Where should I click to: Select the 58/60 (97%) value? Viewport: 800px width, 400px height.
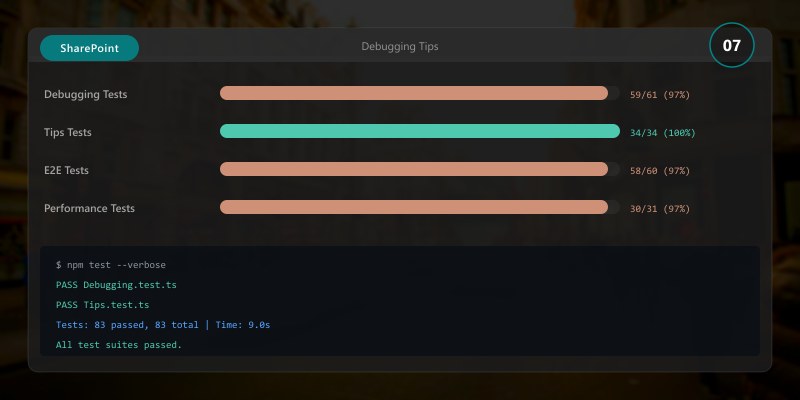[x=660, y=171]
